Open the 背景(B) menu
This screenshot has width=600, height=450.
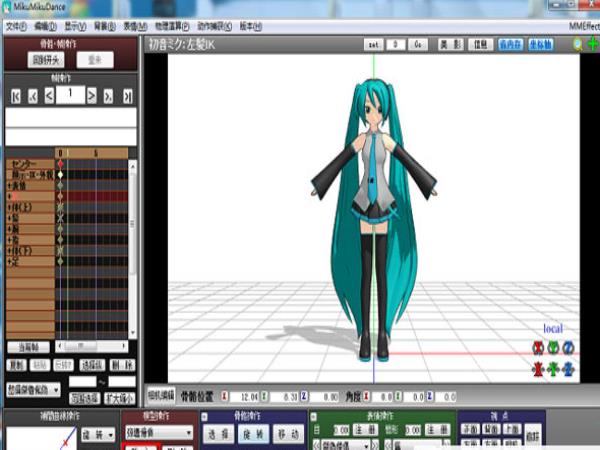(x=105, y=26)
